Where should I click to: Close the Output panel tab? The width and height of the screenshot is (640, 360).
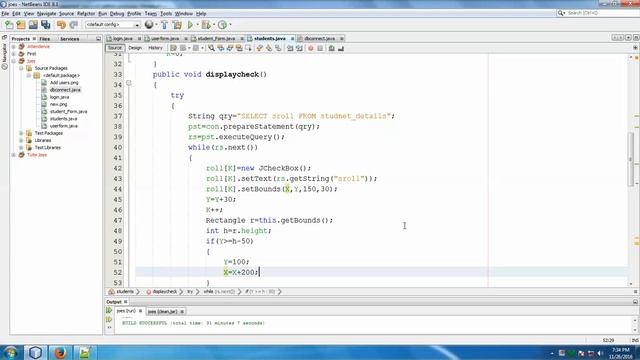(x=126, y=302)
